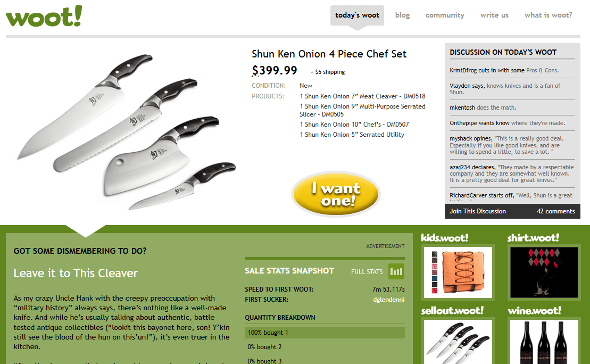The height and width of the screenshot is (364, 590).
Task: Open the shirt.woot! shirt thumbnail
Action: (x=544, y=272)
